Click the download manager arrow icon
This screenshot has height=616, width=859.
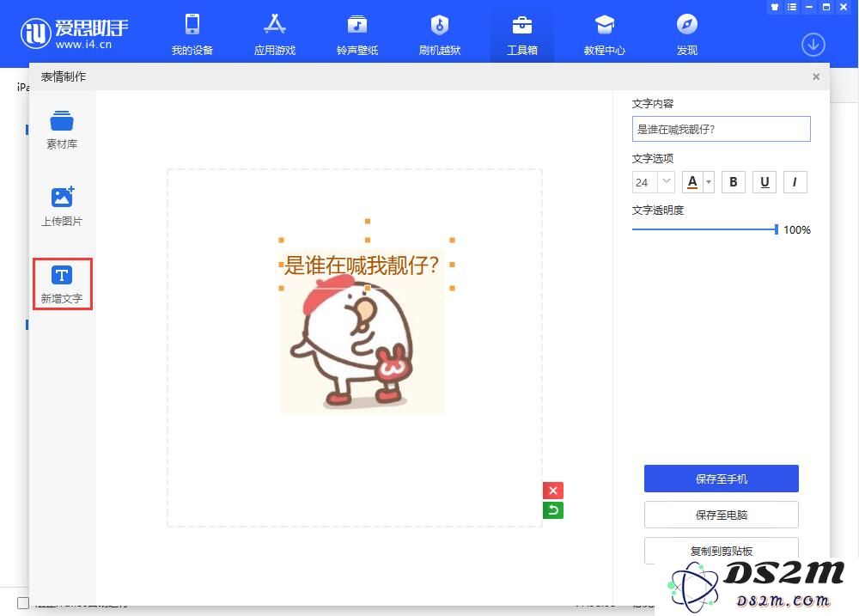pyautogui.click(x=813, y=45)
